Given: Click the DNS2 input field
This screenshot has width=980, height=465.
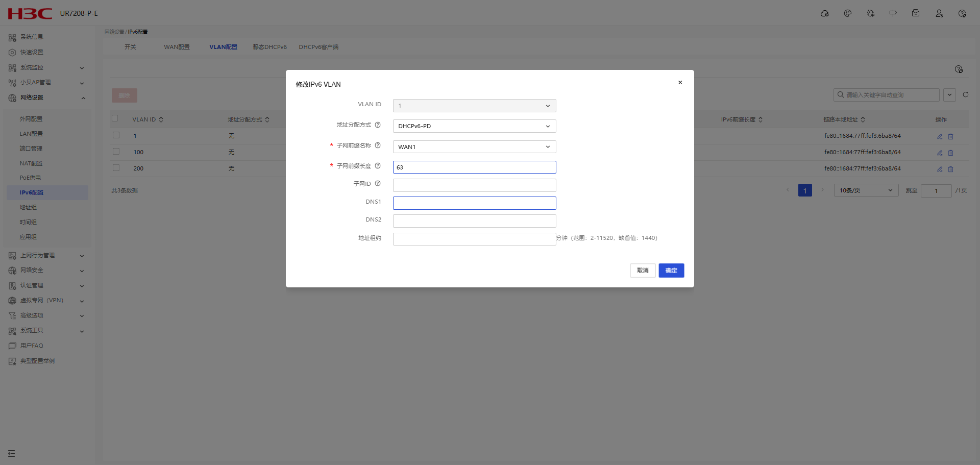Looking at the screenshot, I should pyautogui.click(x=474, y=221).
